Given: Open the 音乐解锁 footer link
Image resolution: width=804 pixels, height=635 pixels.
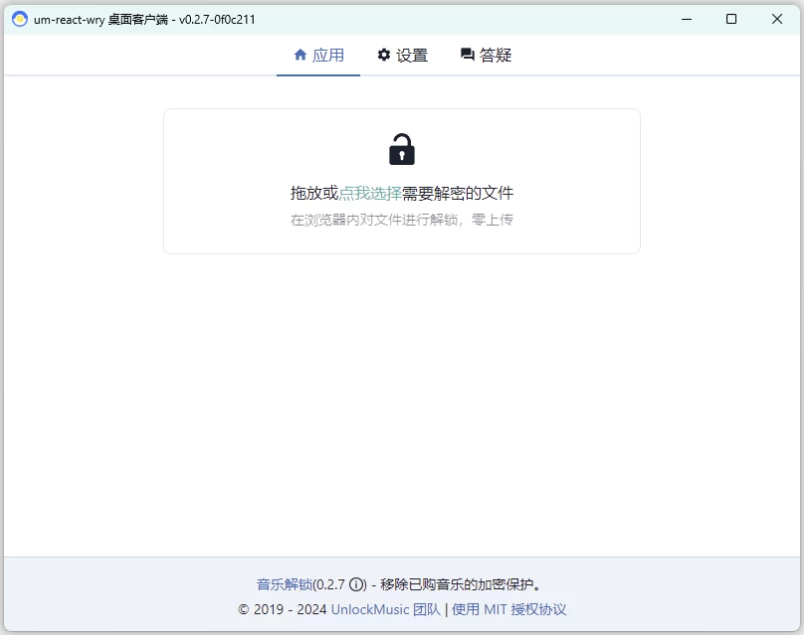Looking at the screenshot, I should 284,585.
